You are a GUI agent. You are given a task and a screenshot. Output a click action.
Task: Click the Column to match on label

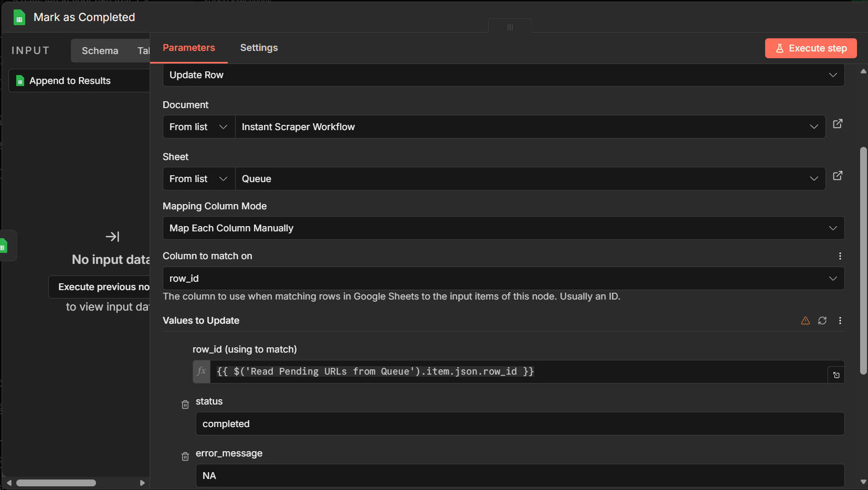pos(207,256)
